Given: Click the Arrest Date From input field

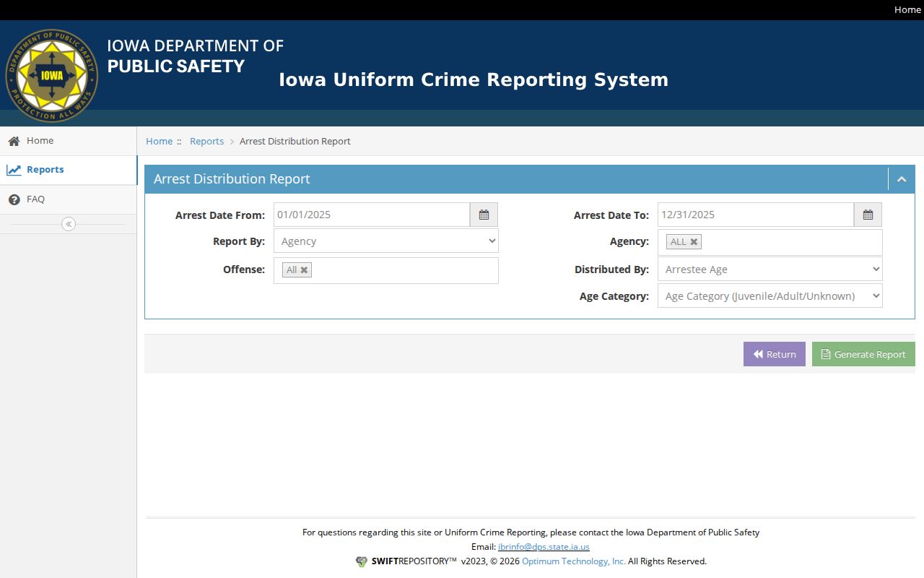Looking at the screenshot, I should click(x=372, y=215).
